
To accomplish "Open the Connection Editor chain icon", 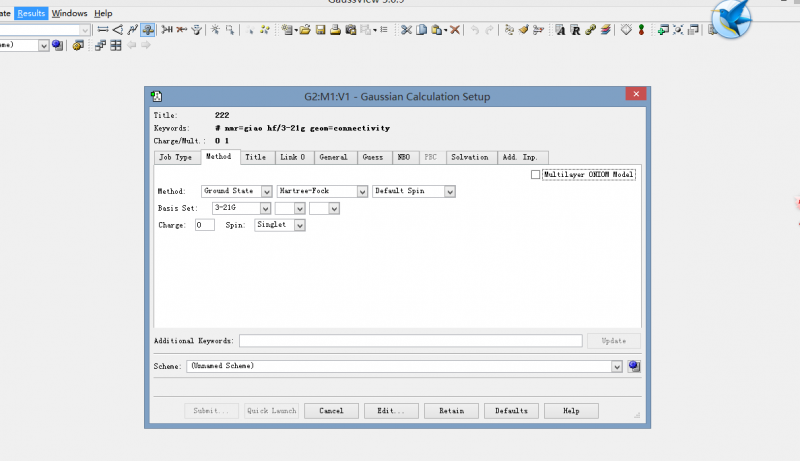I will pyautogui.click(x=590, y=30).
